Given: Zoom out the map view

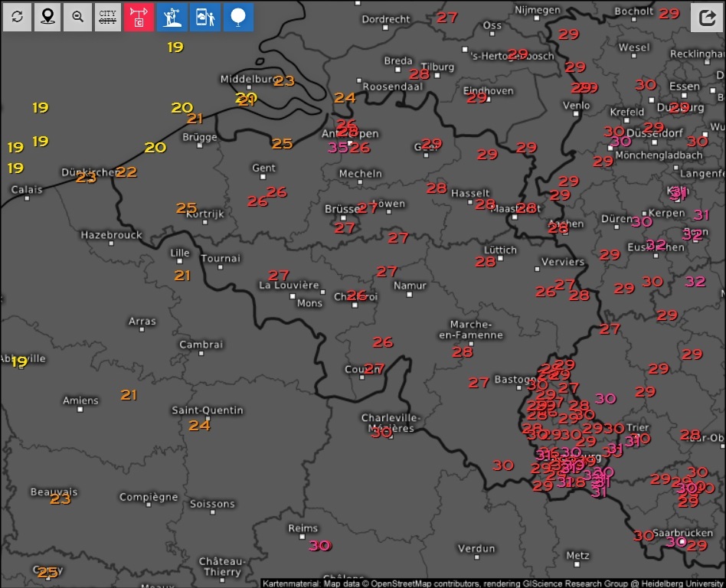Looking at the screenshot, I should 78,17.
